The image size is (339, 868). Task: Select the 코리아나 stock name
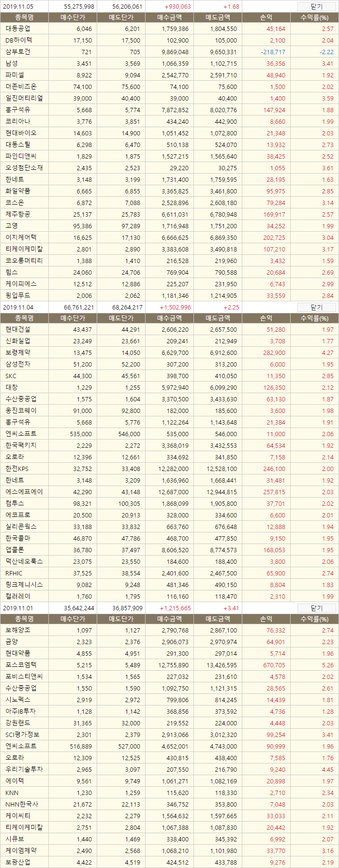pyautogui.click(x=17, y=122)
